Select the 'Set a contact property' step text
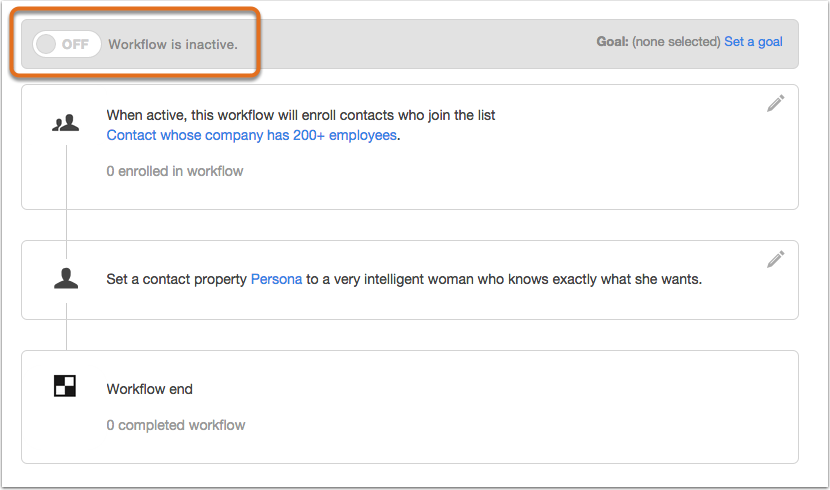The image size is (830, 490). point(177,279)
